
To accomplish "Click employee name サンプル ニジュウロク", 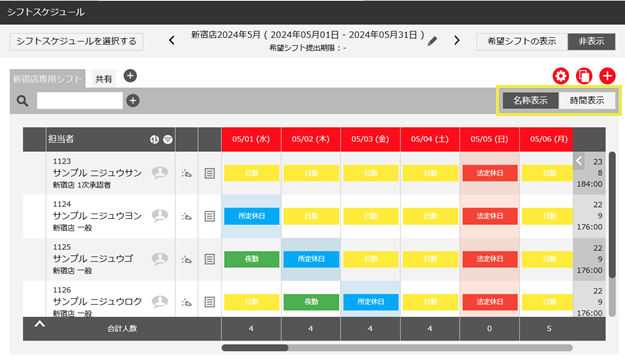I will point(97,302).
